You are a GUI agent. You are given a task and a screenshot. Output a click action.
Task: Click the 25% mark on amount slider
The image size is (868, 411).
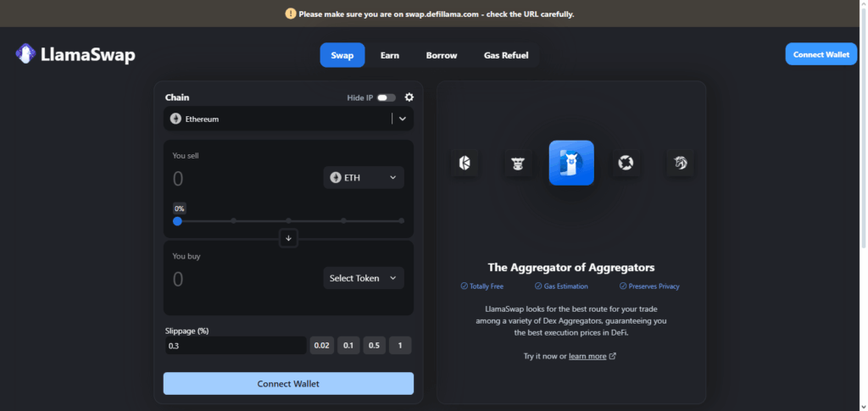tap(234, 220)
